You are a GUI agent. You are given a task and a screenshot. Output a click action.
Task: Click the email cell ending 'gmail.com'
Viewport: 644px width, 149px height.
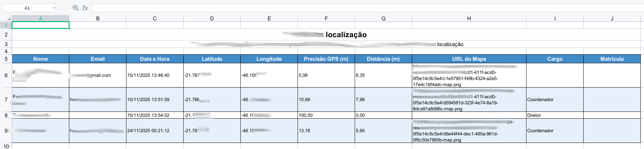(x=98, y=75)
